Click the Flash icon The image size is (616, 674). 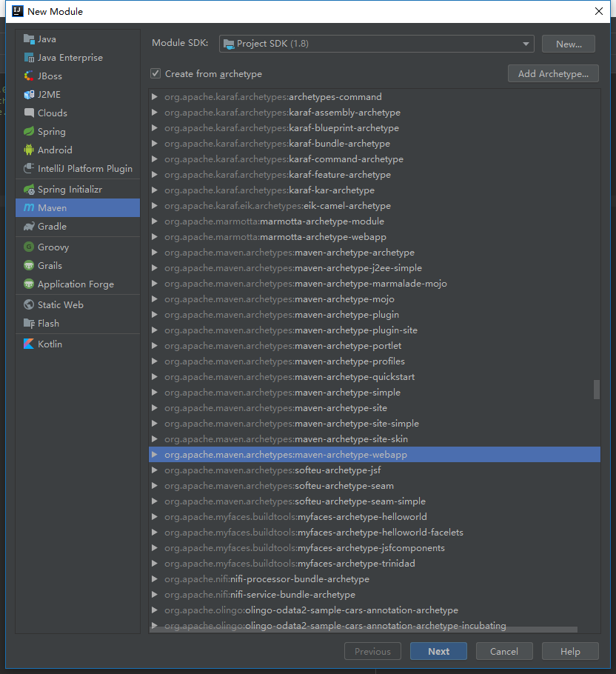[x=29, y=323]
